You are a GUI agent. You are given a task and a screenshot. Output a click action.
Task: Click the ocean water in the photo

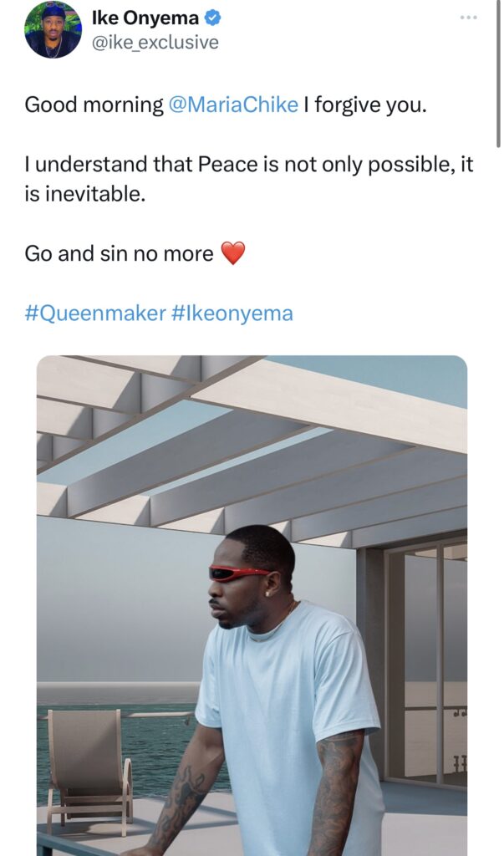point(159,752)
